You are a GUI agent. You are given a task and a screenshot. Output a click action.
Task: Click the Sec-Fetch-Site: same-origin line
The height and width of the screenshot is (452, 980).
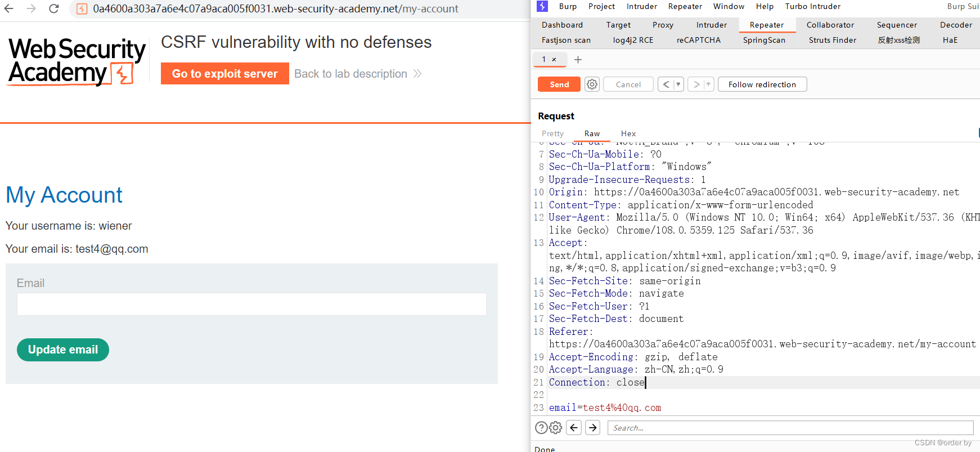click(625, 281)
